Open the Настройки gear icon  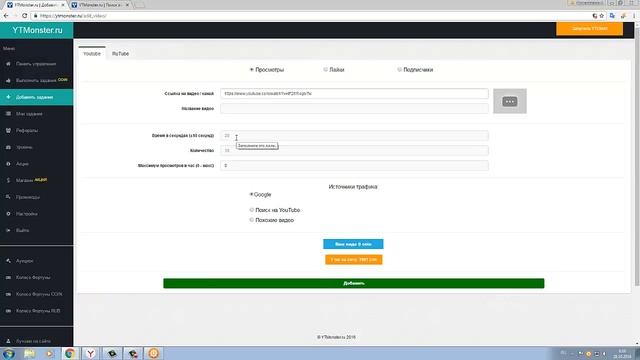(x=8, y=213)
